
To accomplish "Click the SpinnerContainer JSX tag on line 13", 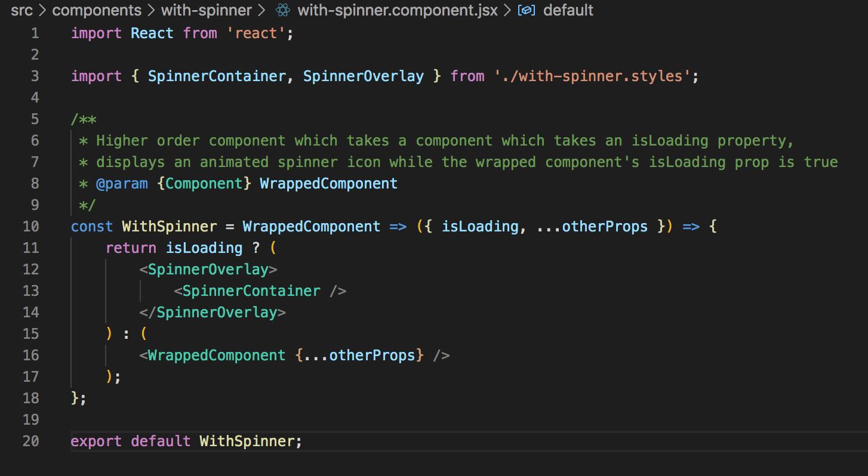I will tap(251, 291).
